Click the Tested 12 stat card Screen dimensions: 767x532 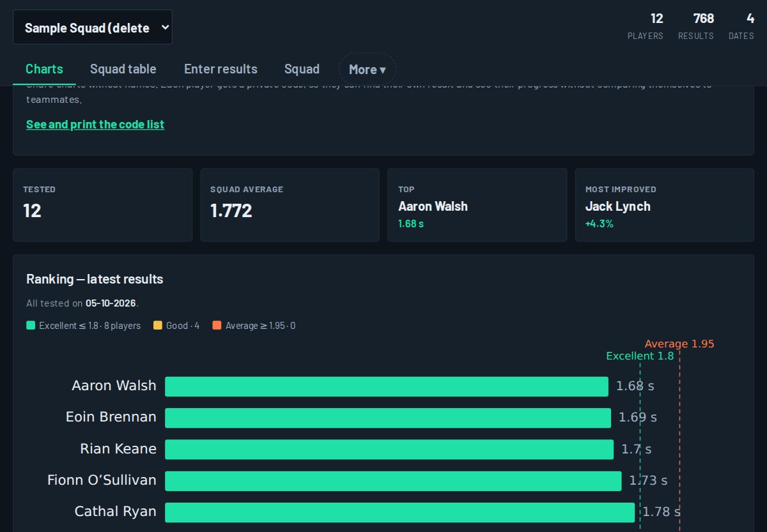coord(102,205)
